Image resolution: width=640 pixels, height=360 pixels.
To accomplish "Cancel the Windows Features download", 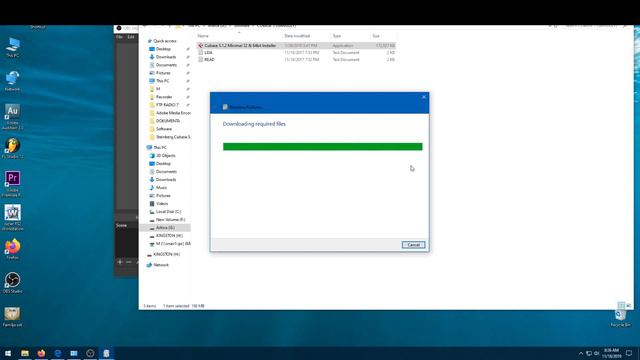I will (413, 244).
